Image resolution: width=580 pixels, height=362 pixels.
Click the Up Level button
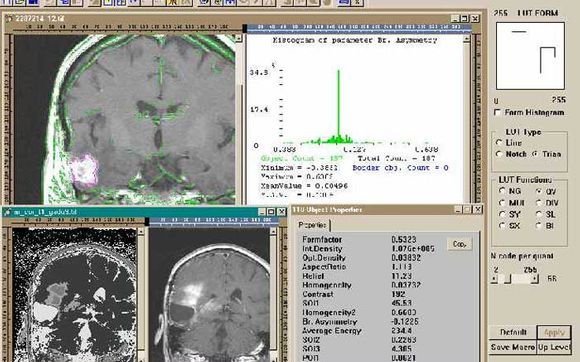click(x=554, y=347)
